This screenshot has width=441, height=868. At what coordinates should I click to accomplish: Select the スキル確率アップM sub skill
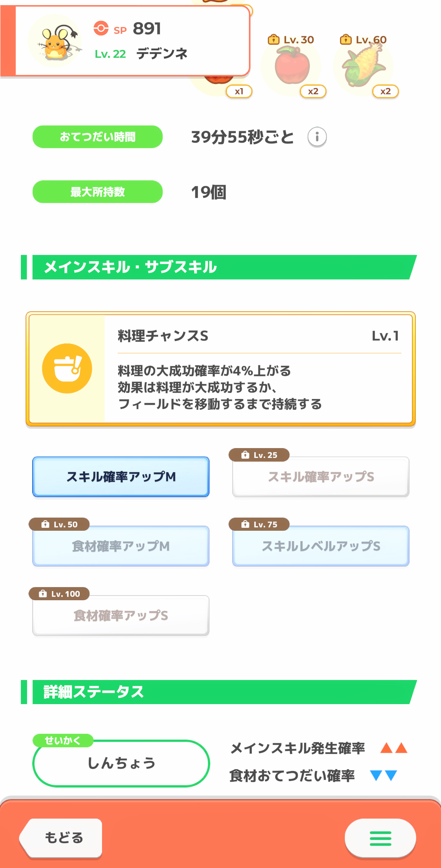pos(121,477)
